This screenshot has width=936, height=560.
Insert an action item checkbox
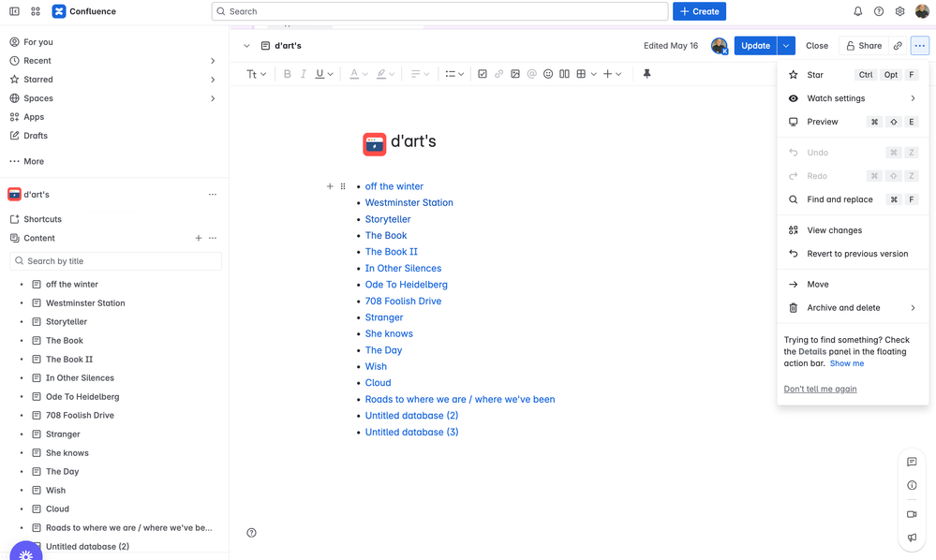483,74
